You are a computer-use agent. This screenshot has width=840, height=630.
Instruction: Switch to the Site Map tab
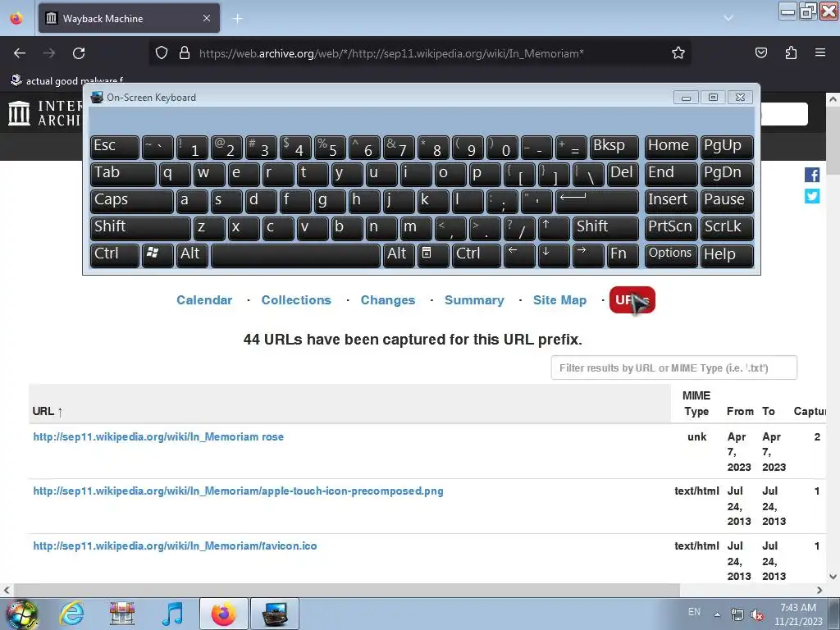pyautogui.click(x=559, y=300)
